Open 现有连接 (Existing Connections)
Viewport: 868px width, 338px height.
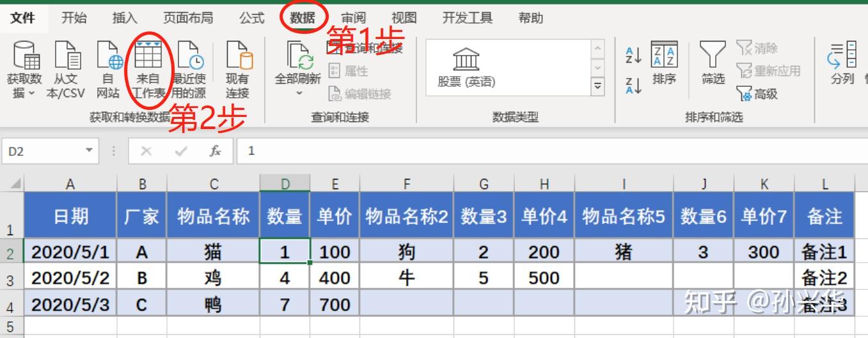tap(237, 70)
